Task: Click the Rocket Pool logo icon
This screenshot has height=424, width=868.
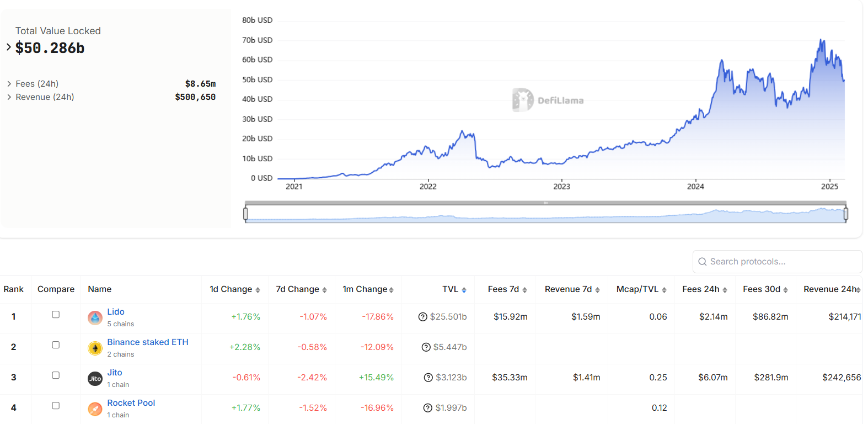Action: pos(95,409)
